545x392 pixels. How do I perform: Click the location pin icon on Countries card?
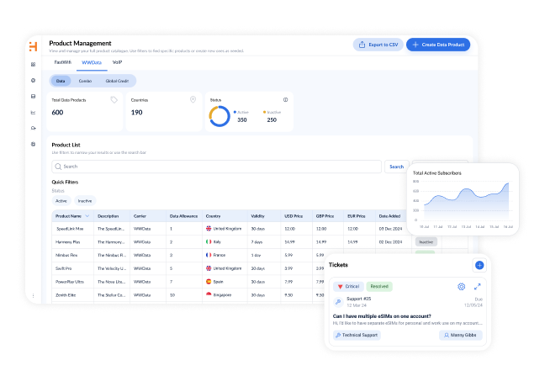pos(193,100)
